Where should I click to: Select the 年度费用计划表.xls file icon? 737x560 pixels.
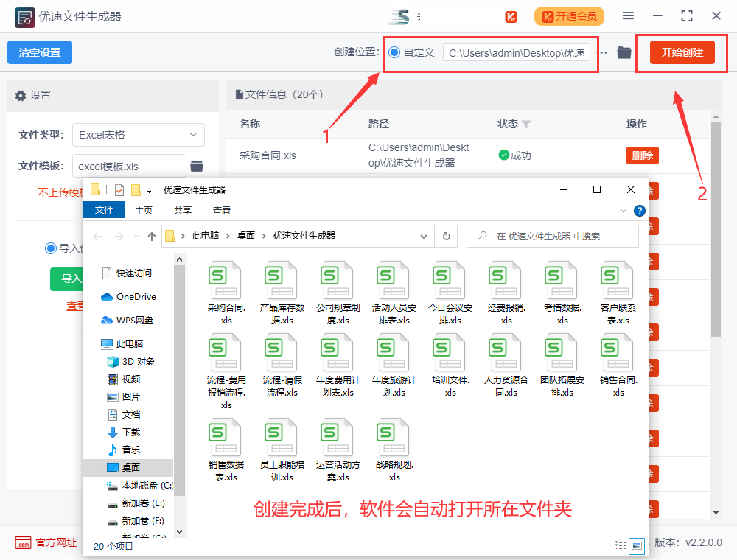337,352
